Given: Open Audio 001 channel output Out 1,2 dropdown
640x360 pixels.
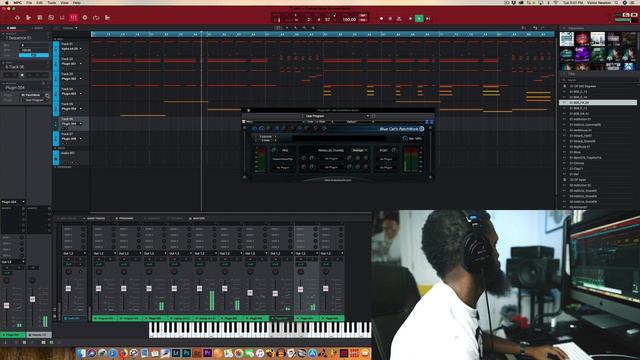Looking at the screenshot, I should (74, 253).
